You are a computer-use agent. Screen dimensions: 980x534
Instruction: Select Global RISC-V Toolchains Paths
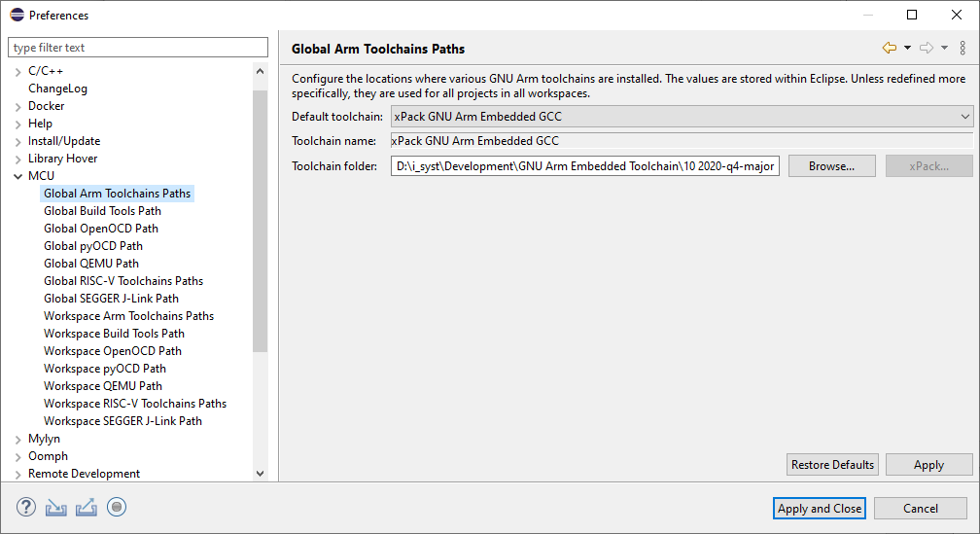123,281
